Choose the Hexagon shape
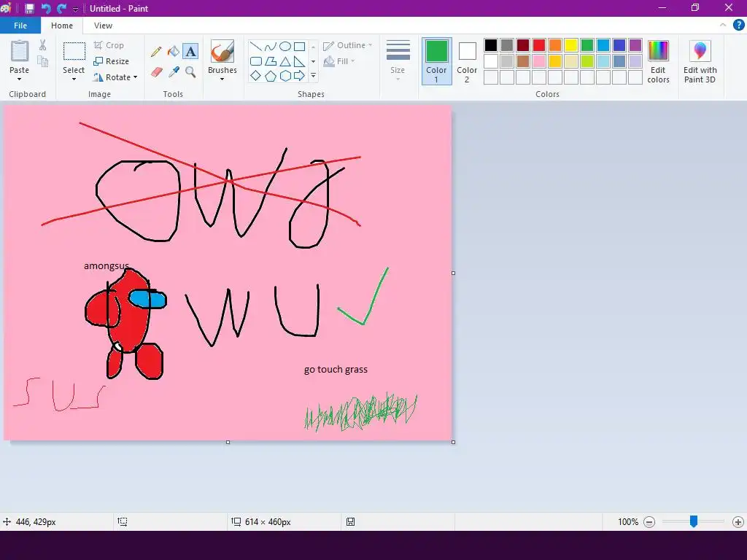This screenshot has height=560, width=747. pyautogui.click(x=285, y=76)
